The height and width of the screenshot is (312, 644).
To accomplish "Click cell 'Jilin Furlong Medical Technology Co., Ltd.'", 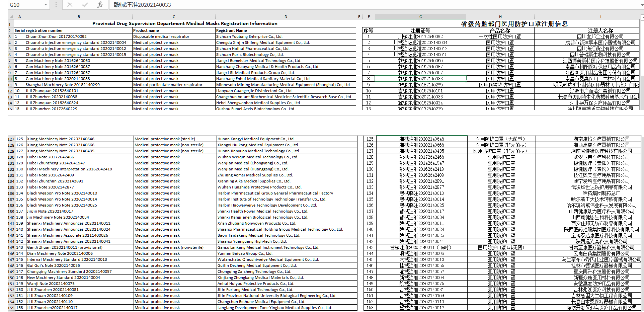I will point(287,290).
